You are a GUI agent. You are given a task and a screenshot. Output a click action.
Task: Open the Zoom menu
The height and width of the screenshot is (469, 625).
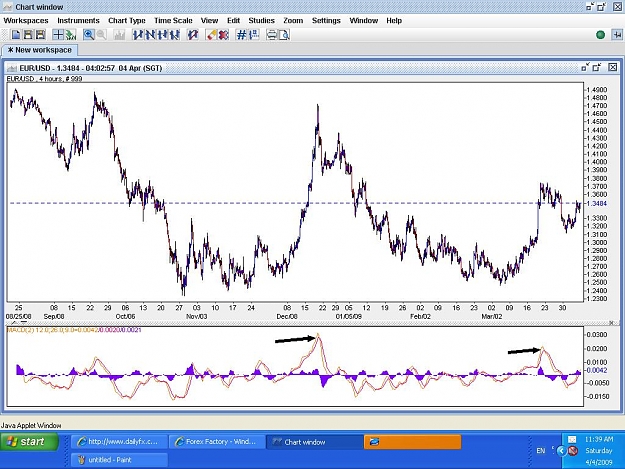[x=293, y=20]
